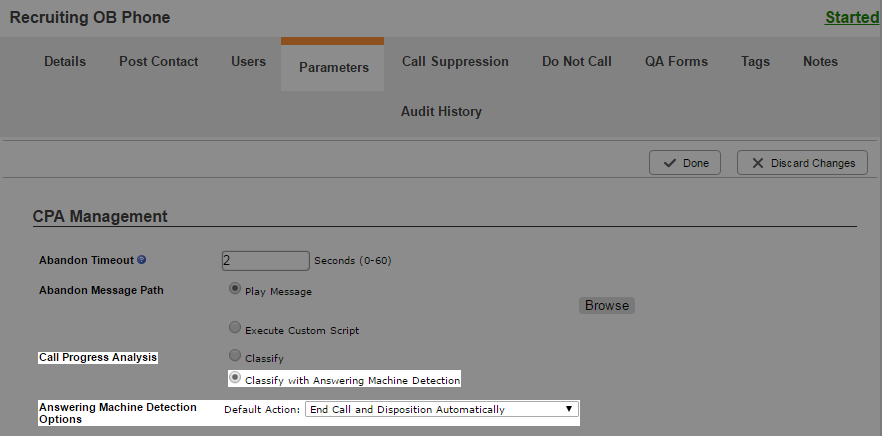
Task: View the Audit History tab
Action: pyautogui.click(x=441, y=111)
